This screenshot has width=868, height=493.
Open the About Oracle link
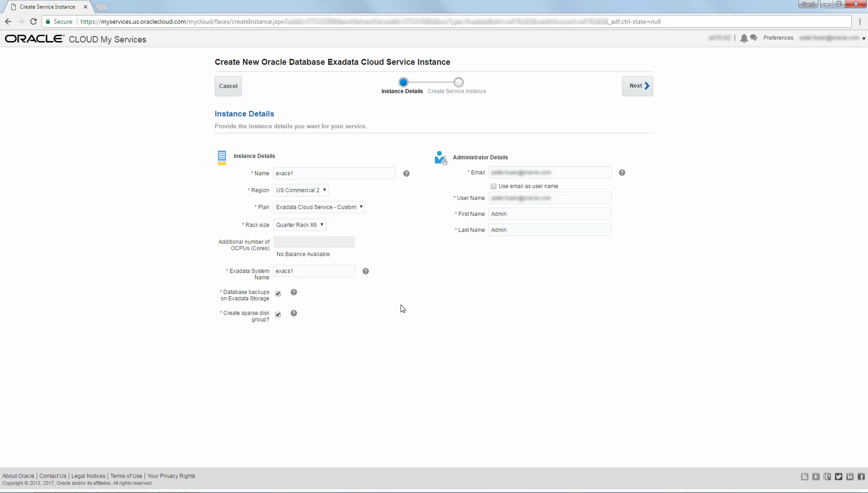pyautogui.click(x=18, y=476)
